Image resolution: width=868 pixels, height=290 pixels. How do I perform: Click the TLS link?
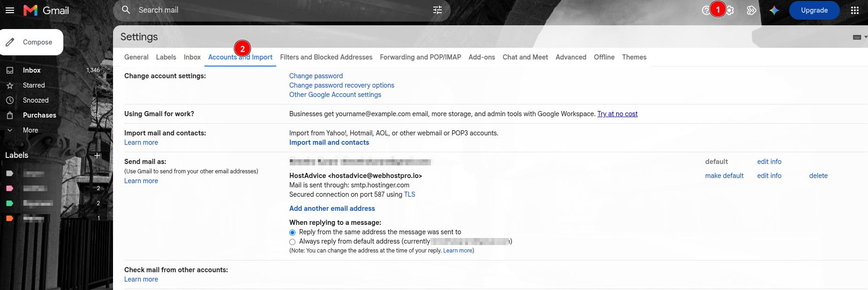(409, 194)
